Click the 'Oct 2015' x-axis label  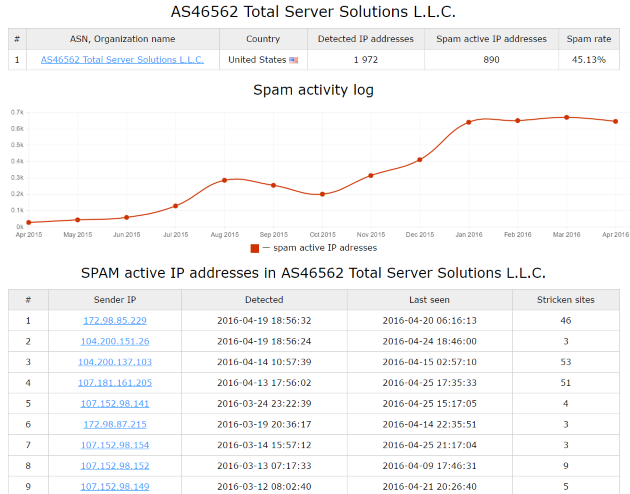coord(322,235)
